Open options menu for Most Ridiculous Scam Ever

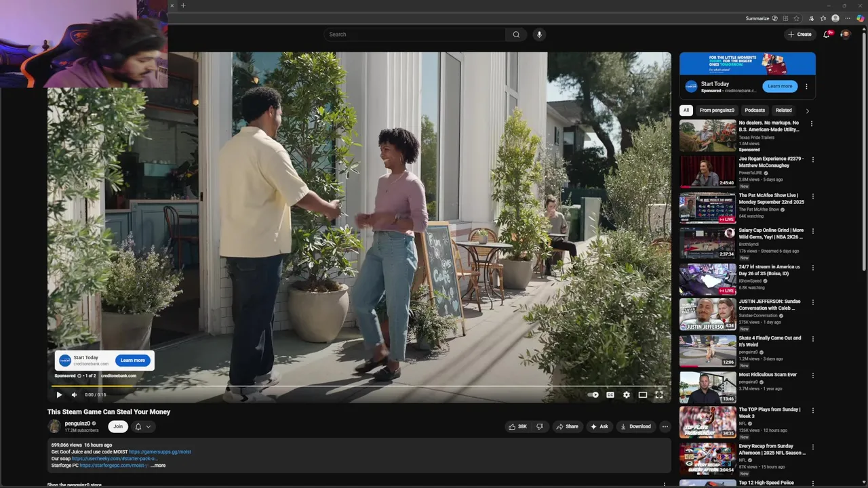tap(812, 375)
